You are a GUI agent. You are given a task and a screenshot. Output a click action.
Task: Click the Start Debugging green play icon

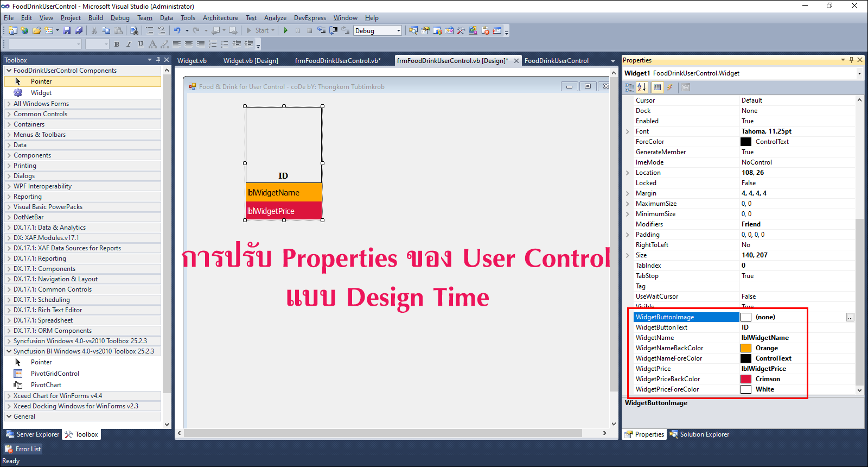point(285,31)
